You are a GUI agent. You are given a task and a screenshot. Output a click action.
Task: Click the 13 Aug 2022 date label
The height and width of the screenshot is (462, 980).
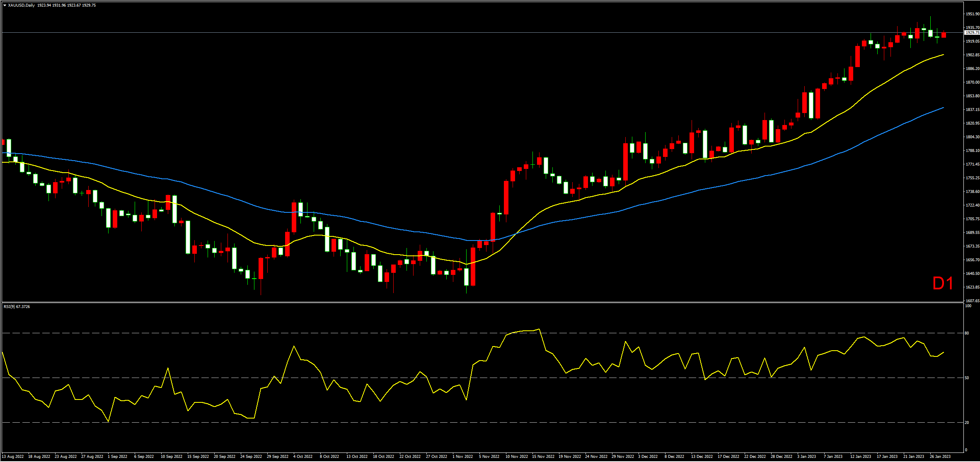click(x=13, y=457)
